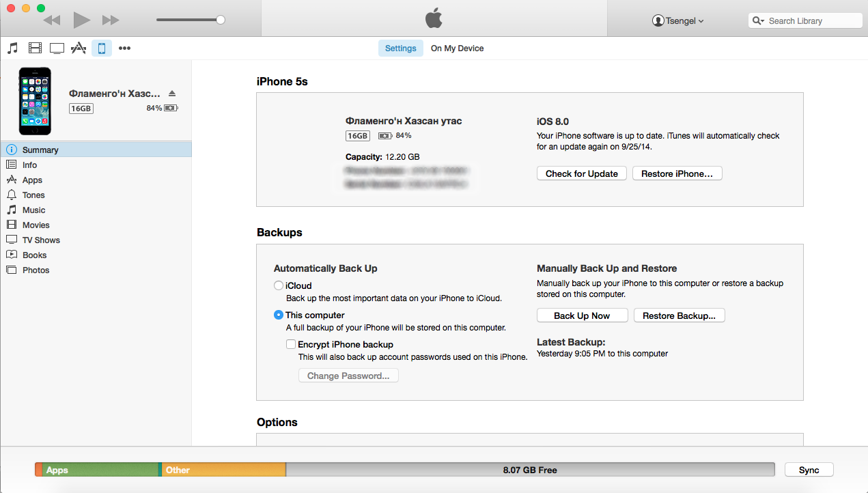Click the iPhone 5s device thumbnail
The width and height of the screenshot is (868, 493).
(35, 101)
